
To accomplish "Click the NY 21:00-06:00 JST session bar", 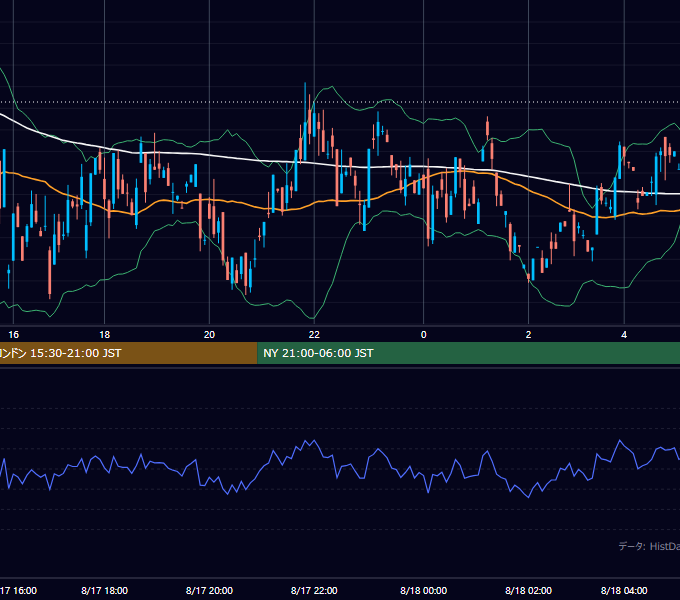I will pyautogui.click(x=468, y=353).
